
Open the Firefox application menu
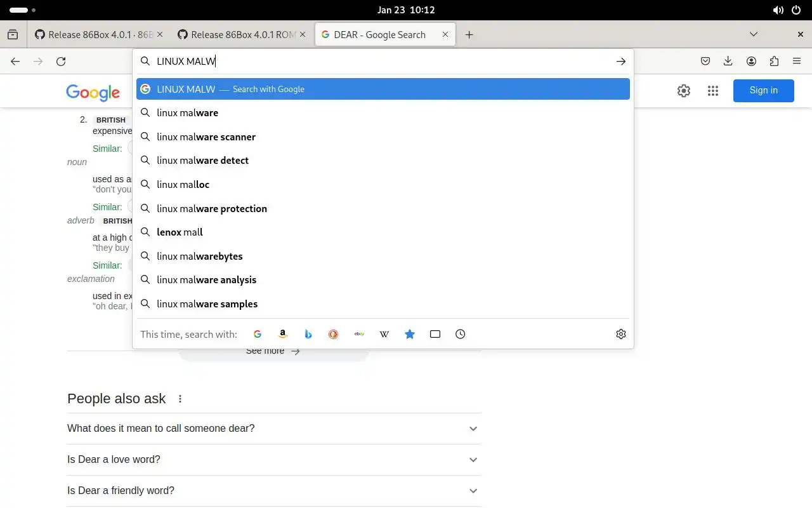click(x=797, y=62)
